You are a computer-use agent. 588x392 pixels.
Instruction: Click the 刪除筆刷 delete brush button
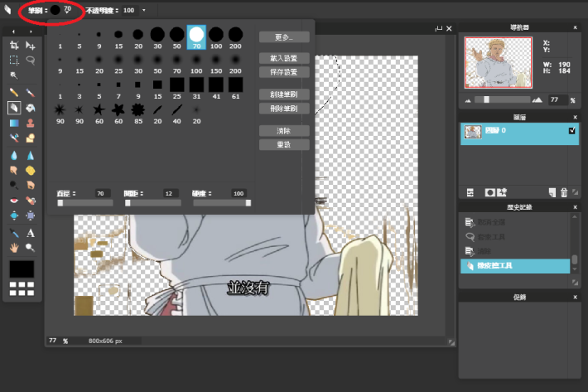pos(284,109)
